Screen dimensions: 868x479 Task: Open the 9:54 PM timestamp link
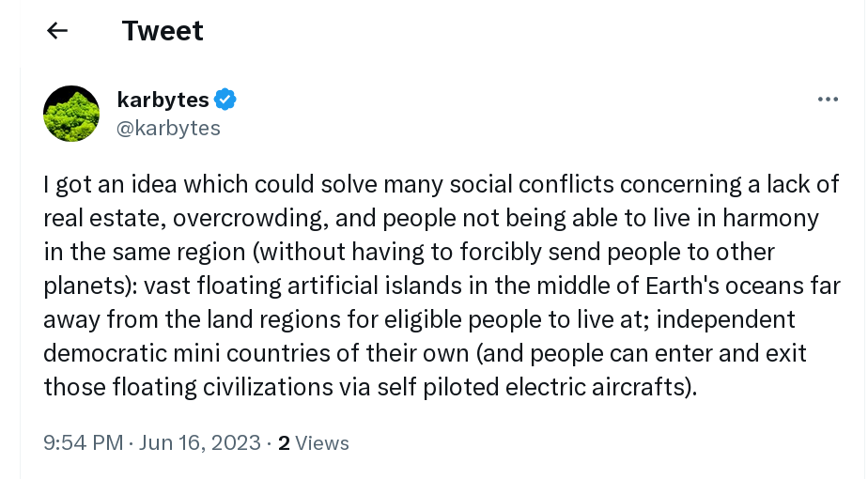(83, 443)
